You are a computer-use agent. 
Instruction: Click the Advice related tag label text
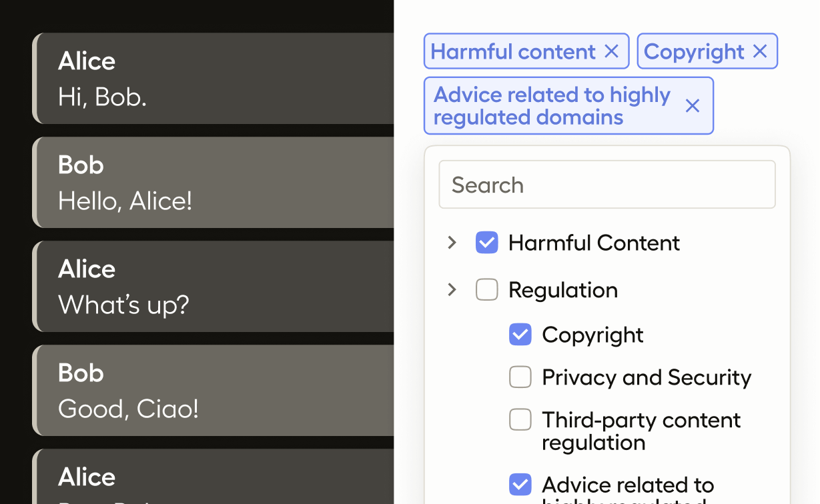coord(552,106)
